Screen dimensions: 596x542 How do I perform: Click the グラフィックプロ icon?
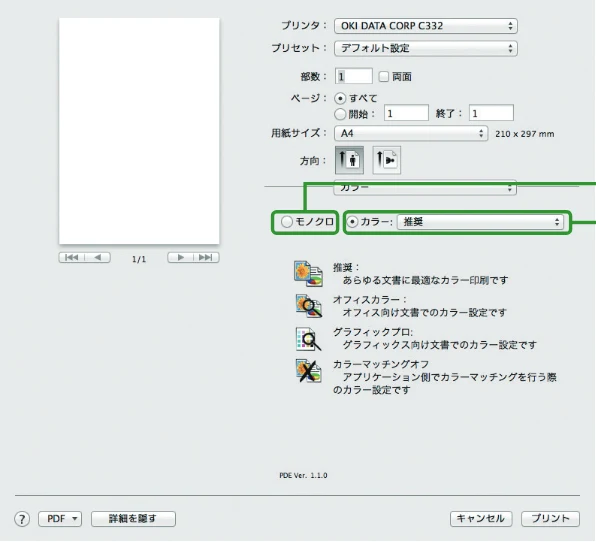[x=308, y=339]
